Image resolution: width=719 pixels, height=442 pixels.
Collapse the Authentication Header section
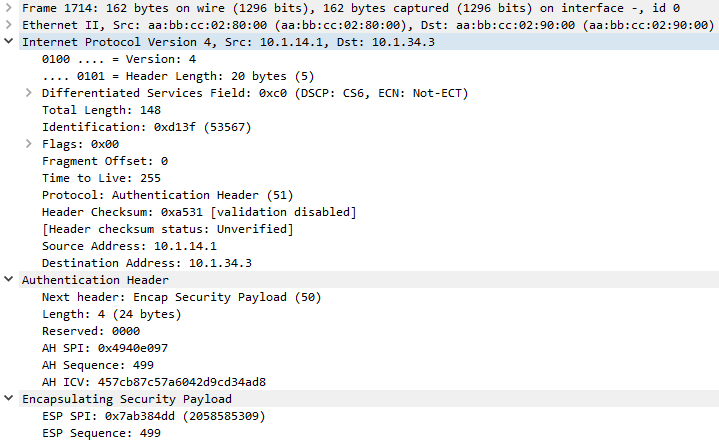(10, 280)
